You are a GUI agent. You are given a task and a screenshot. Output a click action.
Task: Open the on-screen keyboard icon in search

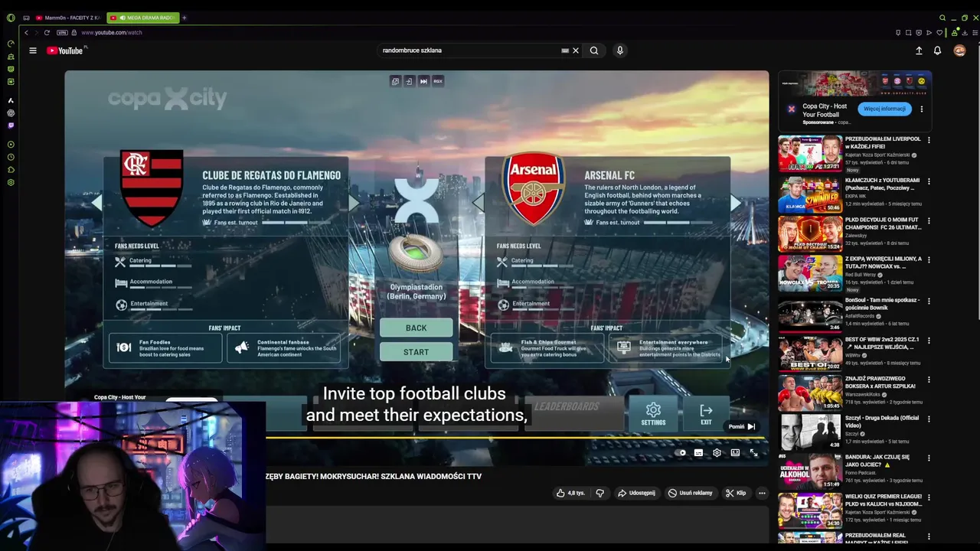565,51
